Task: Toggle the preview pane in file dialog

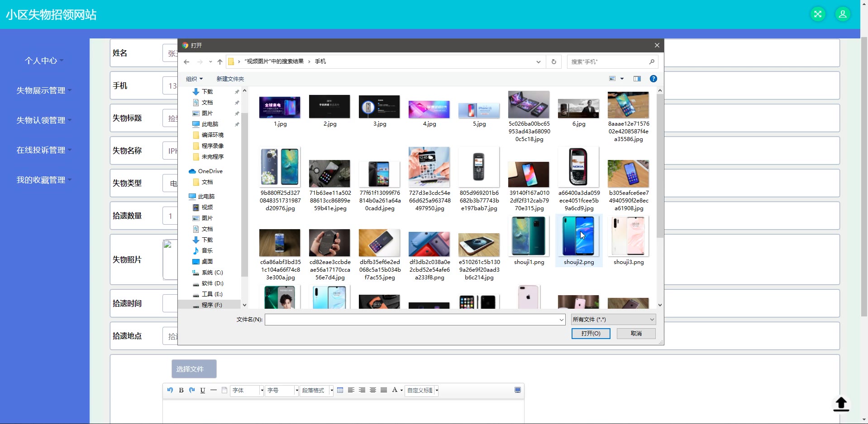Action: point(637,79)
